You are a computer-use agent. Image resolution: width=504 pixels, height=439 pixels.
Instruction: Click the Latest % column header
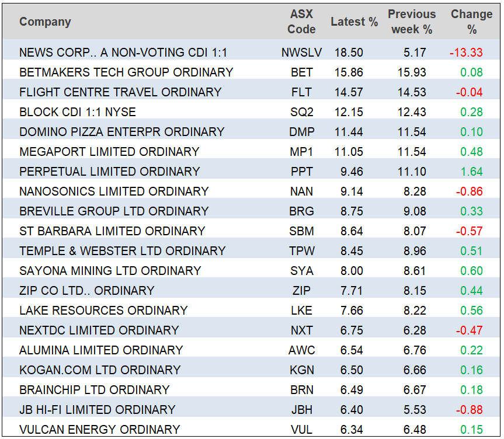pos(354,22)
